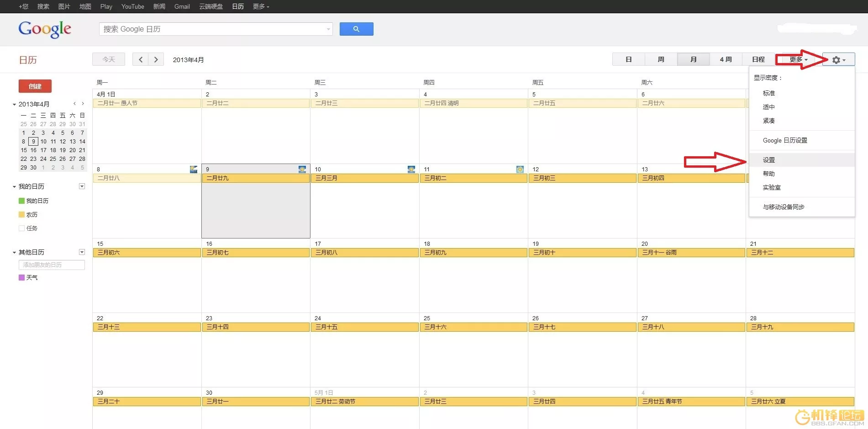Toggle 天气 purple calendar
This screenshot has height=429, width=868.
pos(21,277)
